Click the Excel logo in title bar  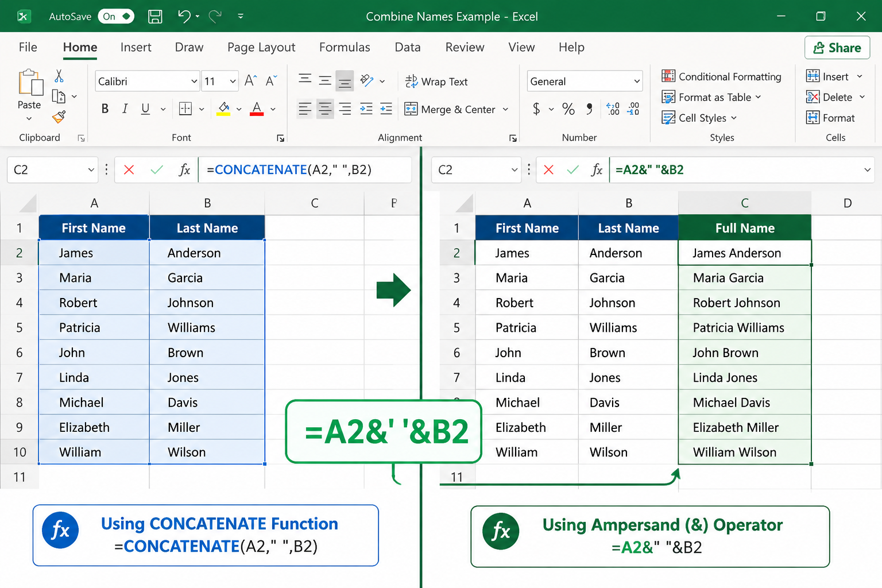[x=24, y=16]
